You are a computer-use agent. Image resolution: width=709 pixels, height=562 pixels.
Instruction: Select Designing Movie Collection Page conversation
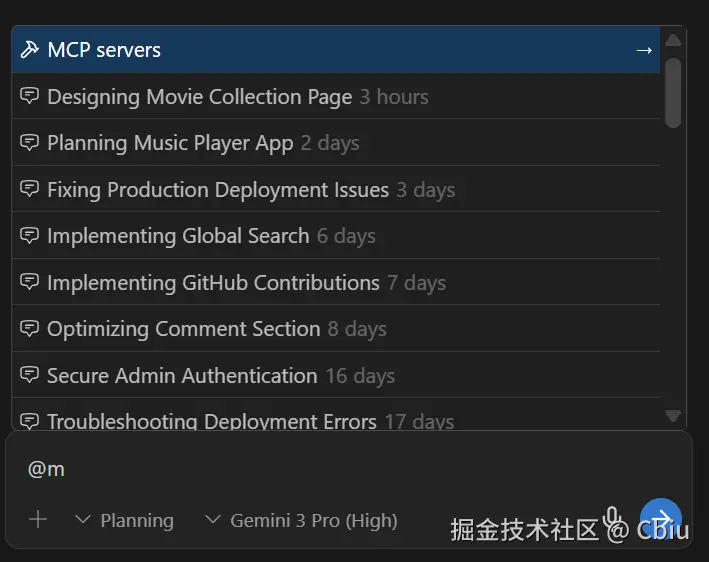pyautogui.click(x=200, y=97)
